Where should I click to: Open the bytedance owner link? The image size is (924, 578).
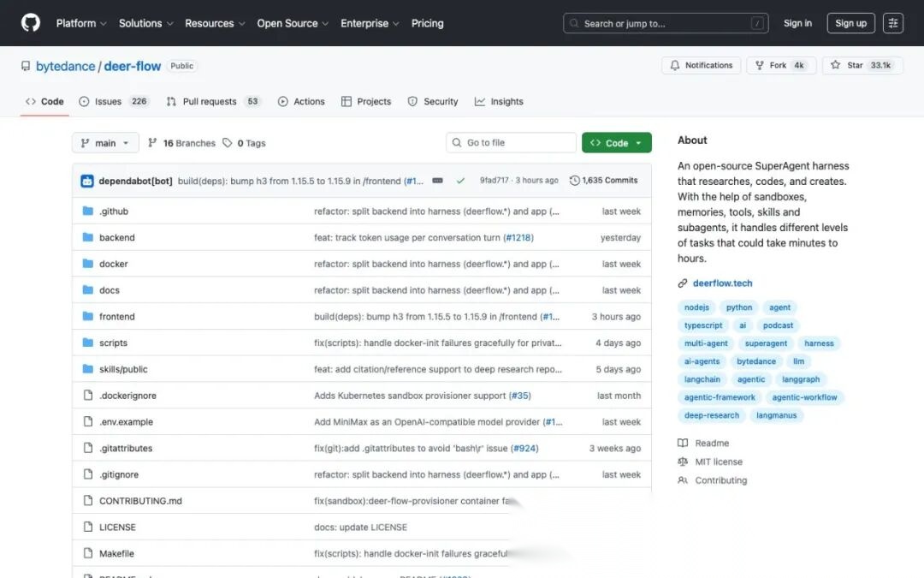click(x=65, y=66)
